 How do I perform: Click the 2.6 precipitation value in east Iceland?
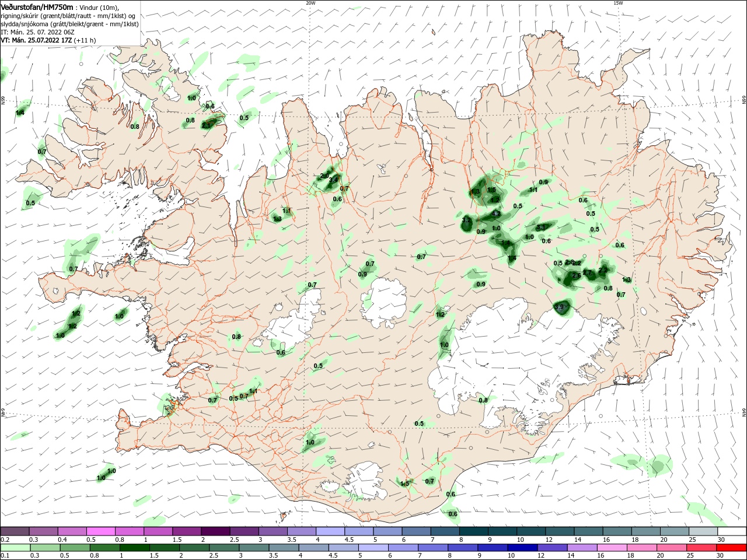coord(577,275)
